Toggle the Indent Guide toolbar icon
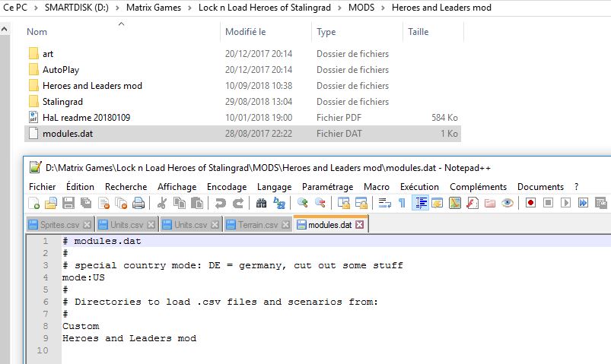 click(x=420, y=203)
